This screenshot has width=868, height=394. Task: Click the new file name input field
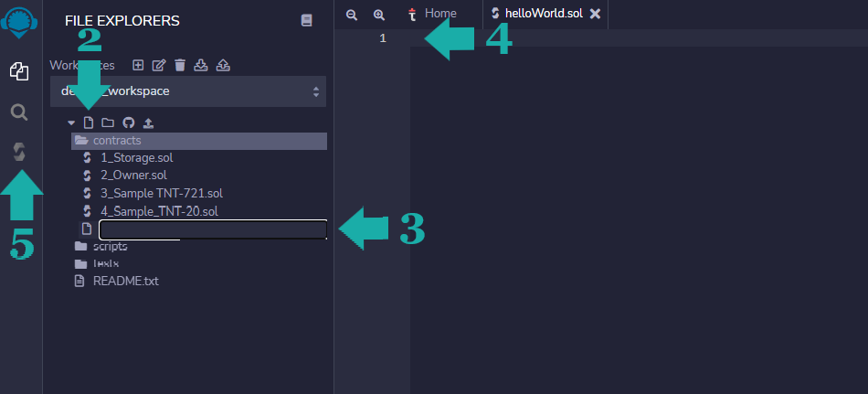pos(212,229)
